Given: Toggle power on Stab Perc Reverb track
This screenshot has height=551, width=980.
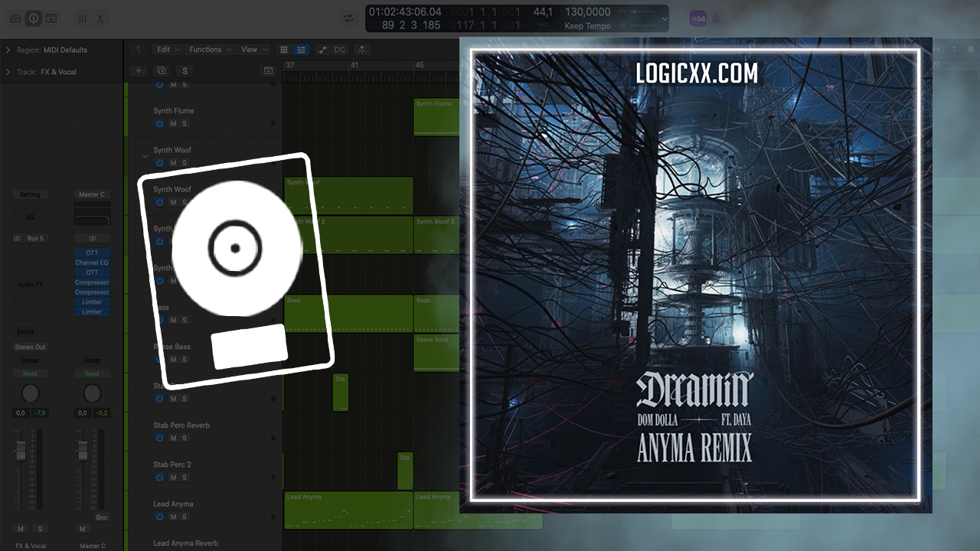Looking at the screenshot, I should [159, 438].
